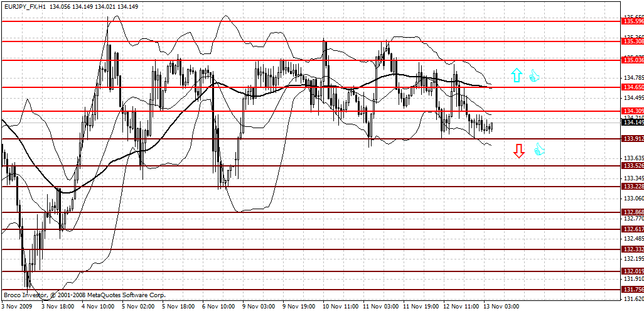Click the 9 Nov 03:00 time axis label
Viewport: 644px width, 311px height.
(x=259, y=307)
